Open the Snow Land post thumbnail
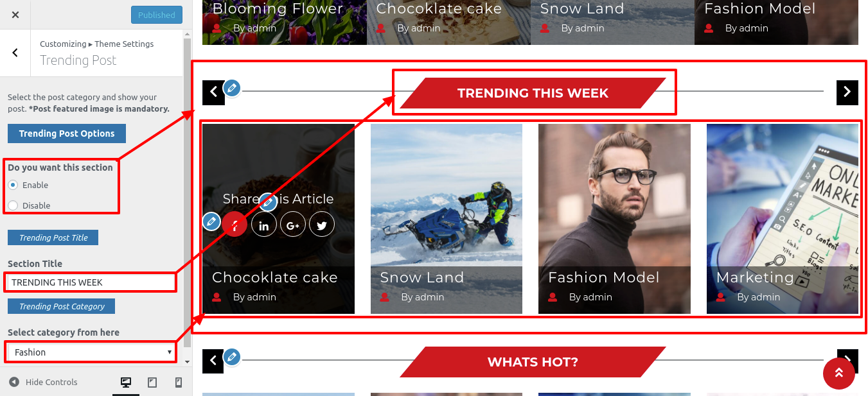Image resolution: width=868 pixels, height=396 pixels. [x=447, y=219]
